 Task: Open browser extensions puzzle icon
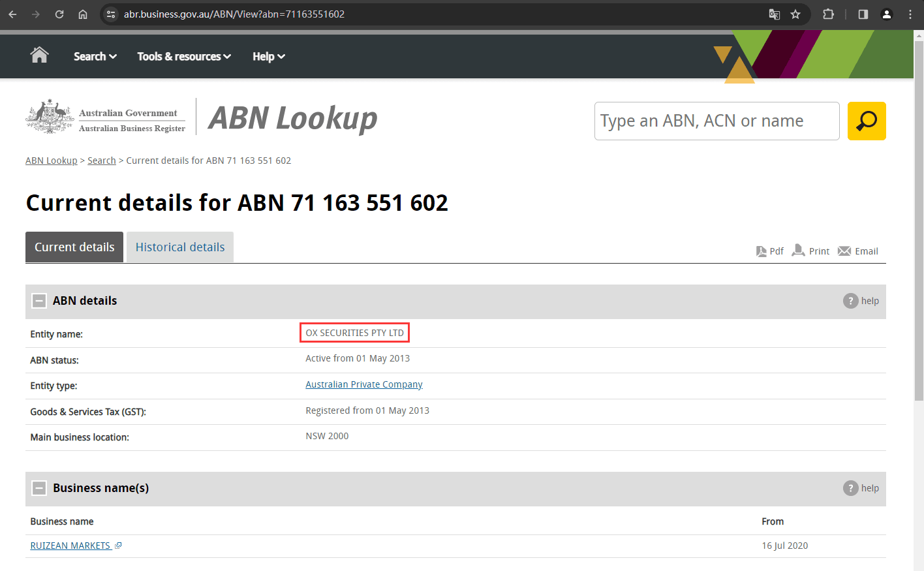point(828,14)
